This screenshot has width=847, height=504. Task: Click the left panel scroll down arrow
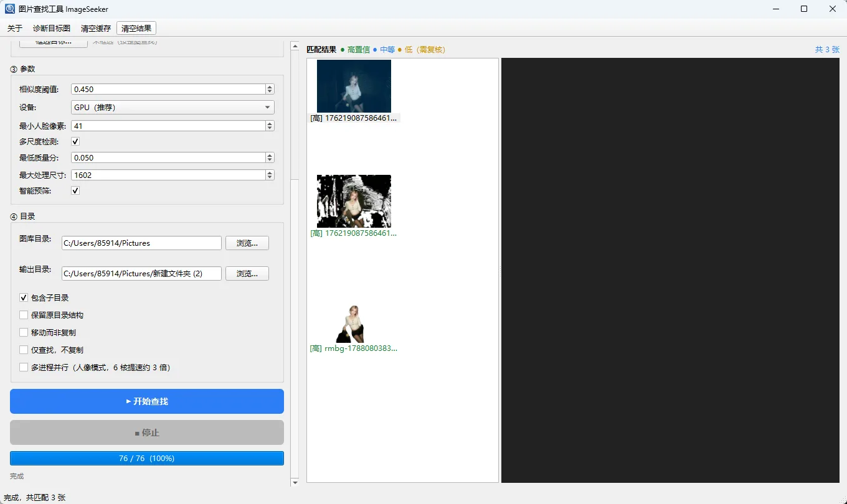tap(295, 482)
